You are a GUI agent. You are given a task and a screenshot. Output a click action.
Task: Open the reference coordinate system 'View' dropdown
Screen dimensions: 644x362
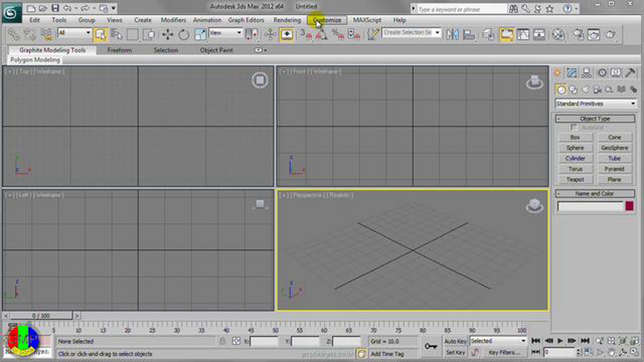pos(226,33)
